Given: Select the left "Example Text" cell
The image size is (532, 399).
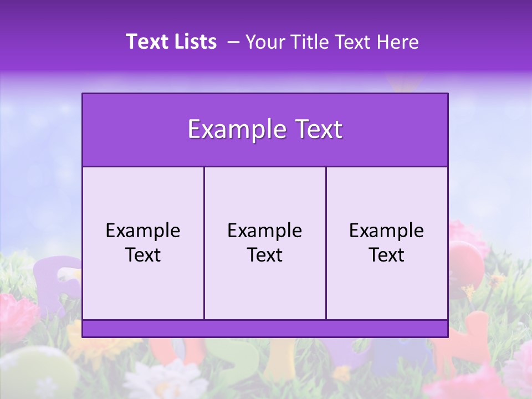Looking at the screenshot, I should click(143, 243).
